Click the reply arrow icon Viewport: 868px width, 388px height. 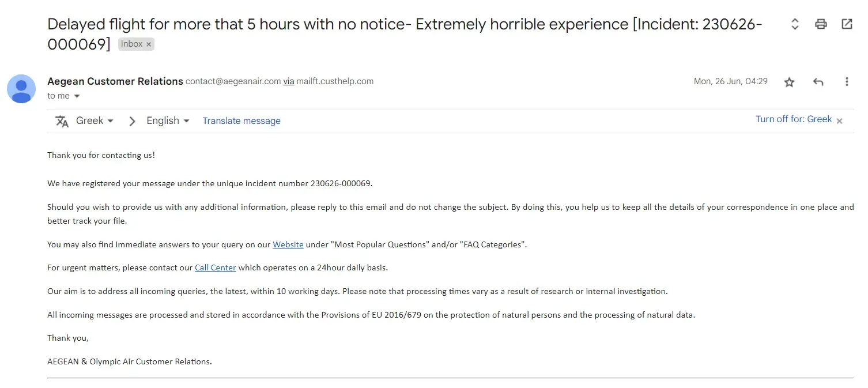point(818,82)
